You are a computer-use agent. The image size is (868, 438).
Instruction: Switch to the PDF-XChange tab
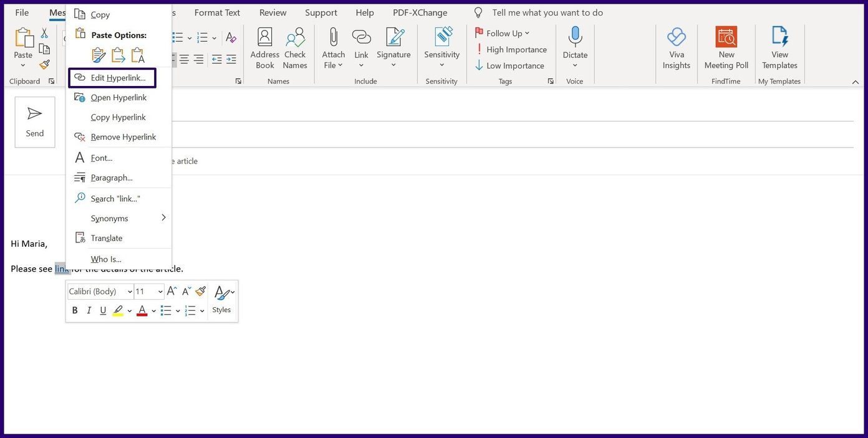[x=420, y=12]
